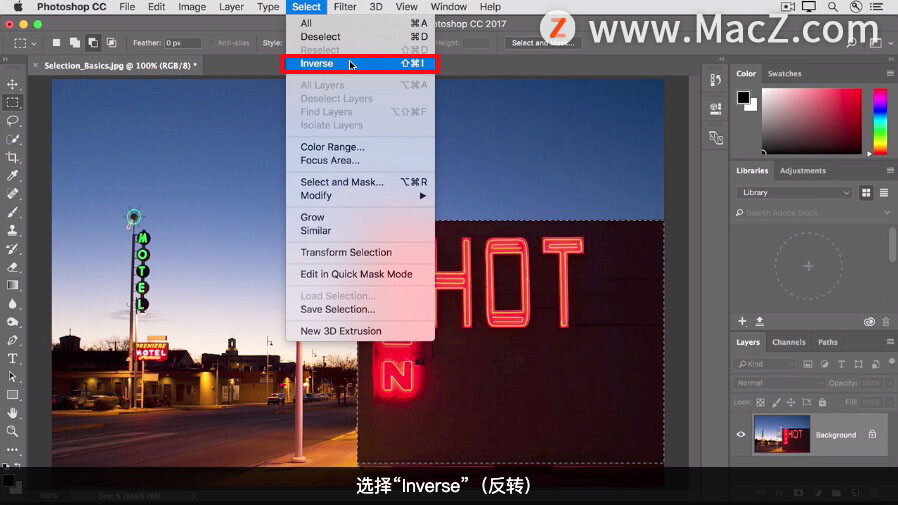Screen dimensions: 898x505
Task: Select the Brush tool
Action: tap(12, 212)
